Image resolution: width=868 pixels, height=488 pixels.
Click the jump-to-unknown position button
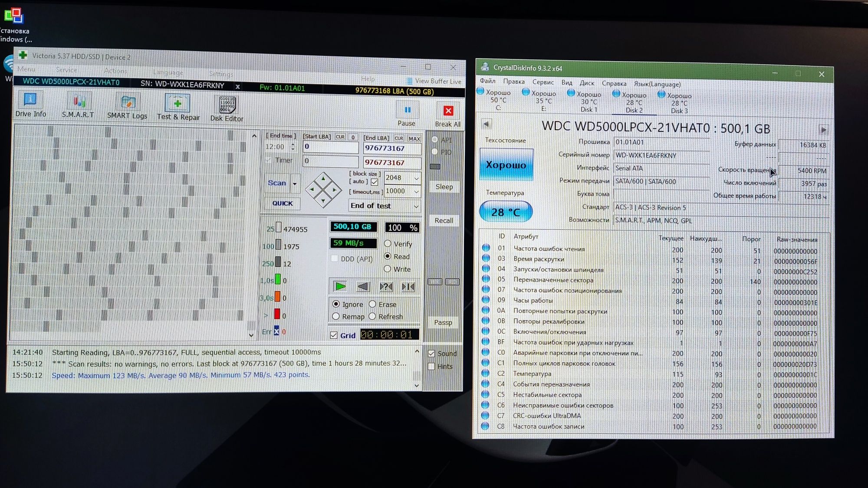coord(386,286)
